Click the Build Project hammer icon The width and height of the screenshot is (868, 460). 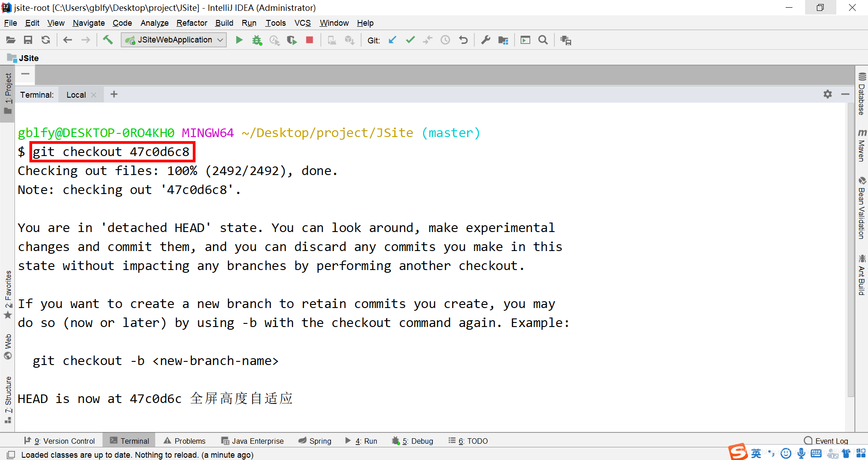[108, 40]
